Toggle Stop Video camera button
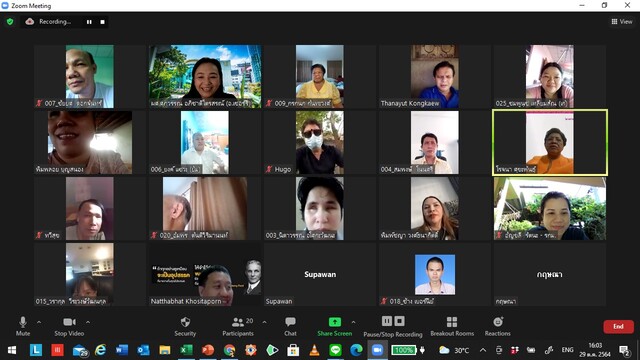 69,327
